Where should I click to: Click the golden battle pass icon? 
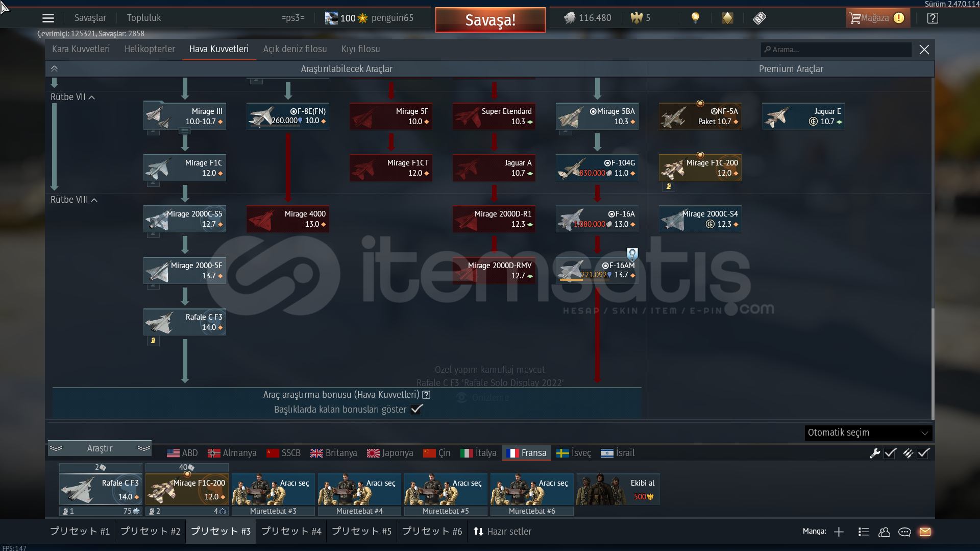(x=727, y=18)
